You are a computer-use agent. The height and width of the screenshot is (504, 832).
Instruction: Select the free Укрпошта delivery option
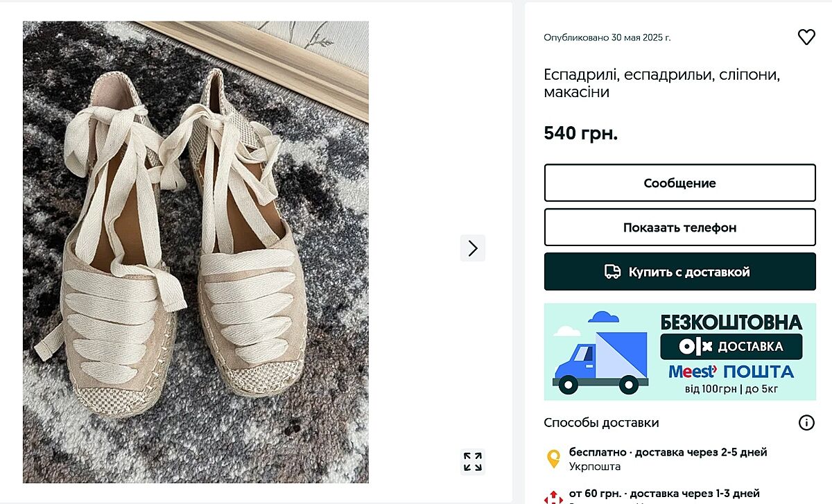668,458
